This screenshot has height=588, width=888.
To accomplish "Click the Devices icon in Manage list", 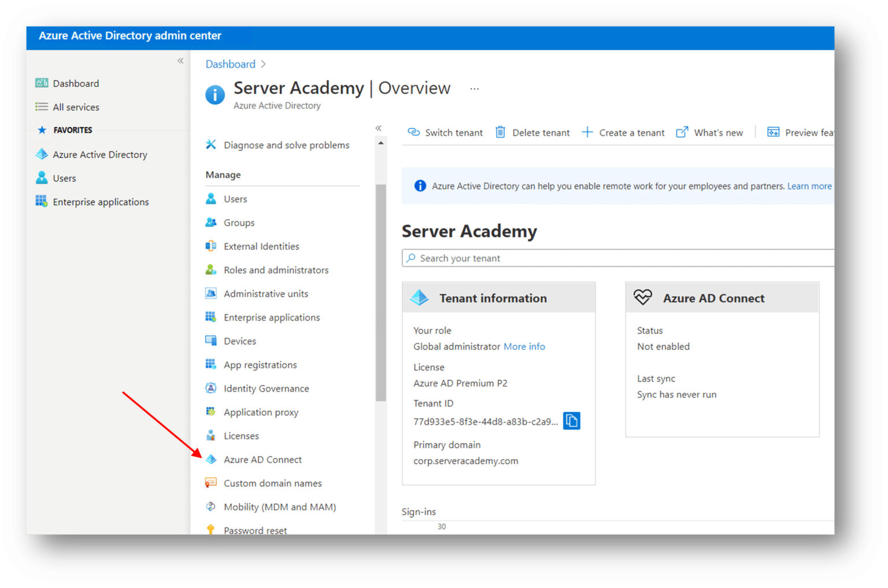I will point(210,341).
